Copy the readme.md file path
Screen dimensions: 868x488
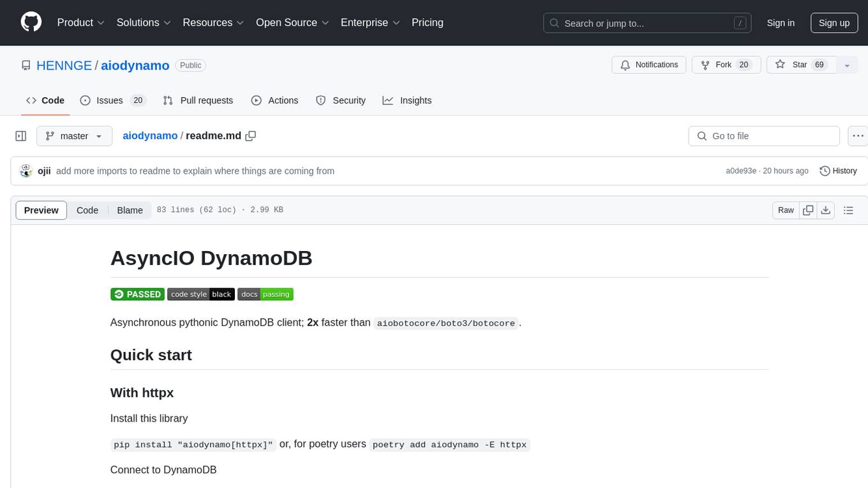(x=251, y=135)
